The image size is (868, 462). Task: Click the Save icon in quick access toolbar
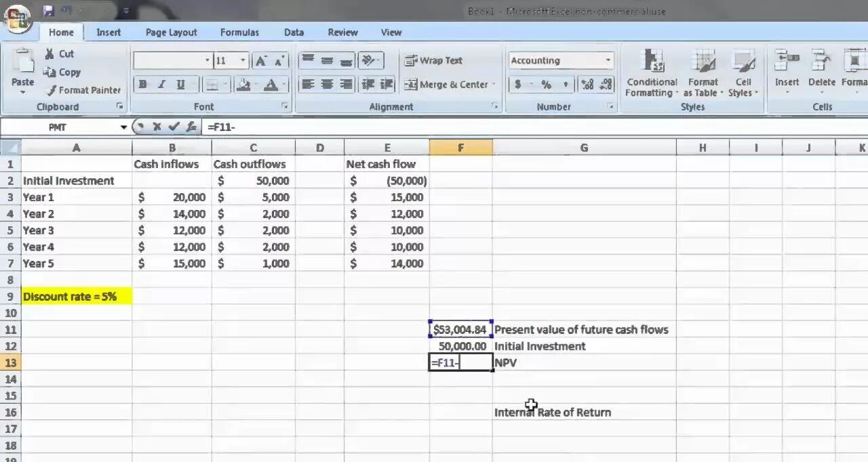pos(48,11)
